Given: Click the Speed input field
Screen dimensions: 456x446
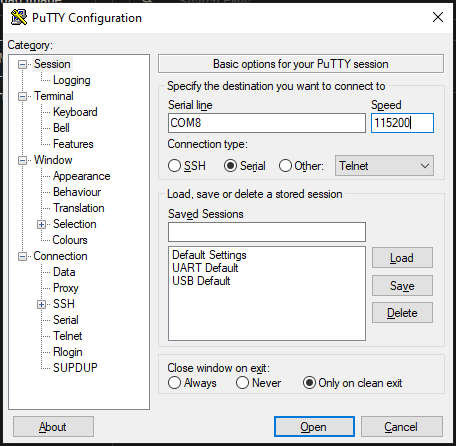Looking at the screenshot, I should (x=402, y=123).
